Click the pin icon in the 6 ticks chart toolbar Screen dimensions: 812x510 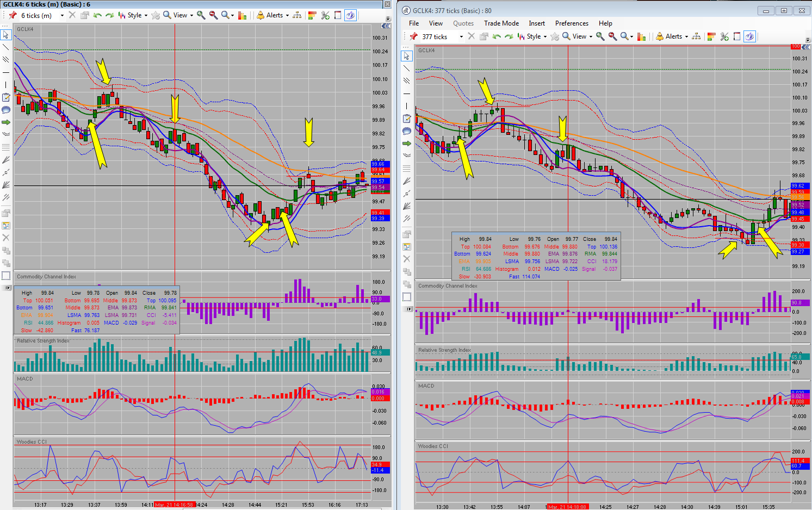(12, 15)
